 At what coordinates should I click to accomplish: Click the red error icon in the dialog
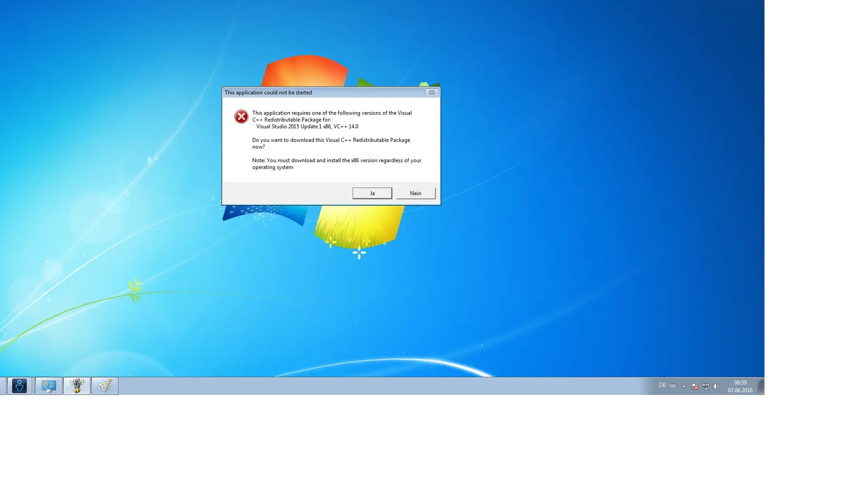(241, 117)
